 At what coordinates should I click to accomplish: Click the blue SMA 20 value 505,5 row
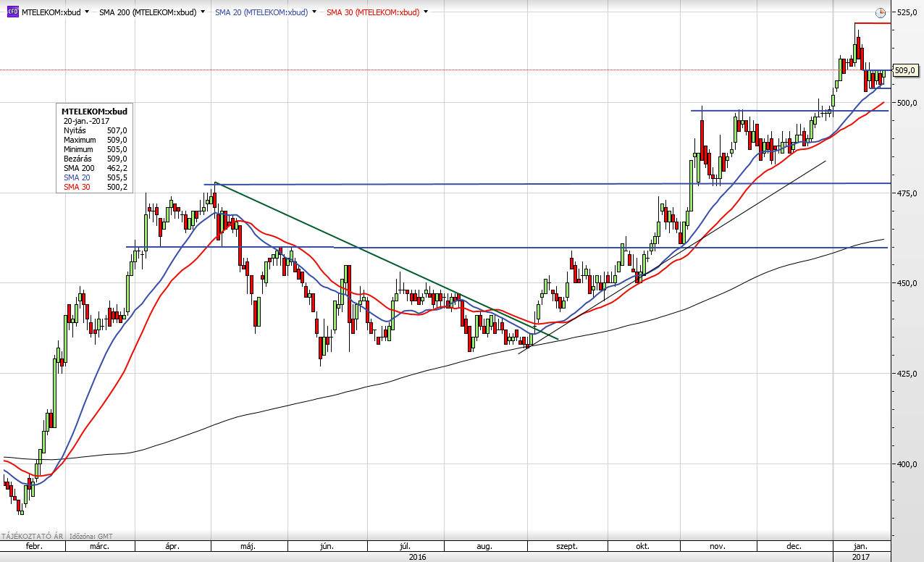(95, 177)
